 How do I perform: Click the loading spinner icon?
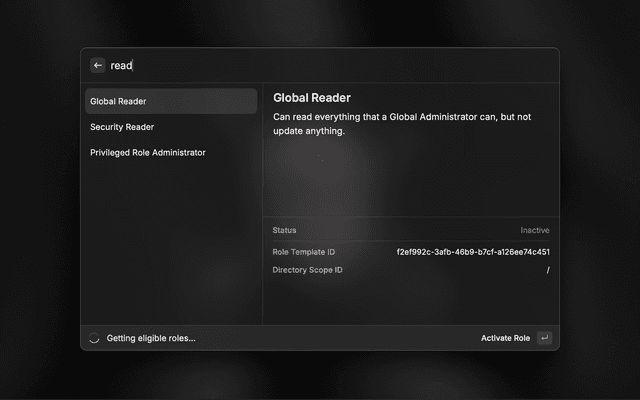pyautogui.click(x=95, y=338)
